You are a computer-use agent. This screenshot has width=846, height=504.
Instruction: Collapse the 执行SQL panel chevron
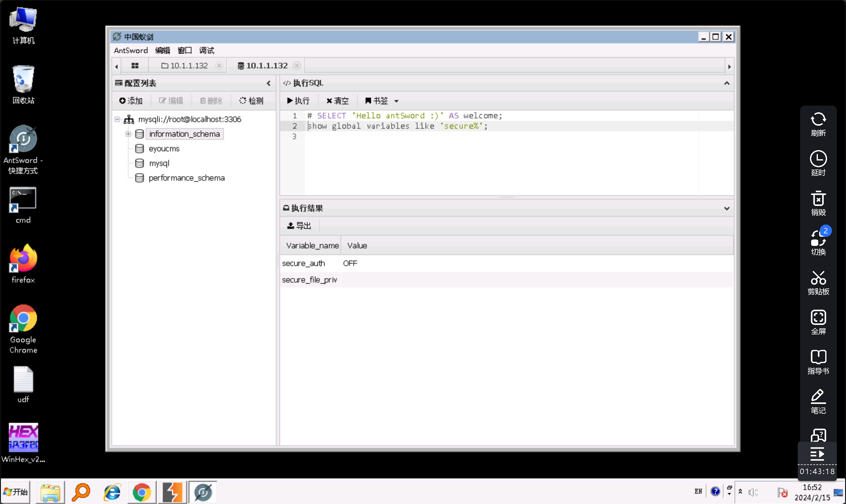tap(727, 83)
